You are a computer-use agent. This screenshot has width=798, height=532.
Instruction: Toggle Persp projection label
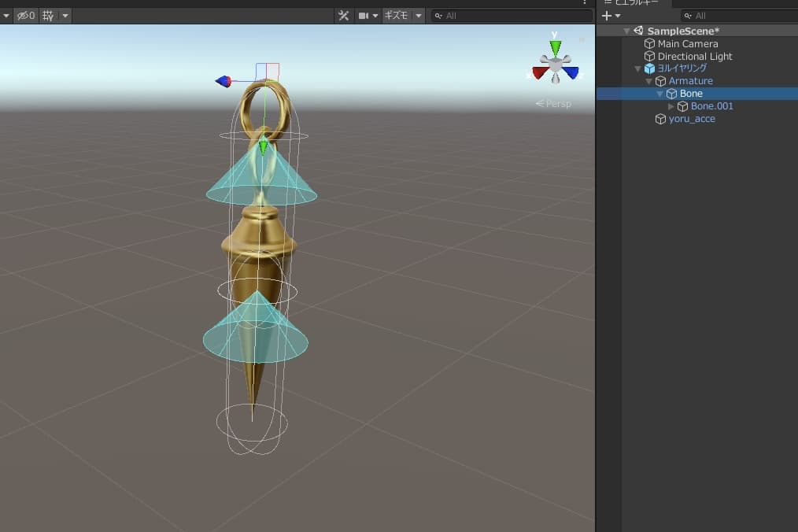coord(554,104)
